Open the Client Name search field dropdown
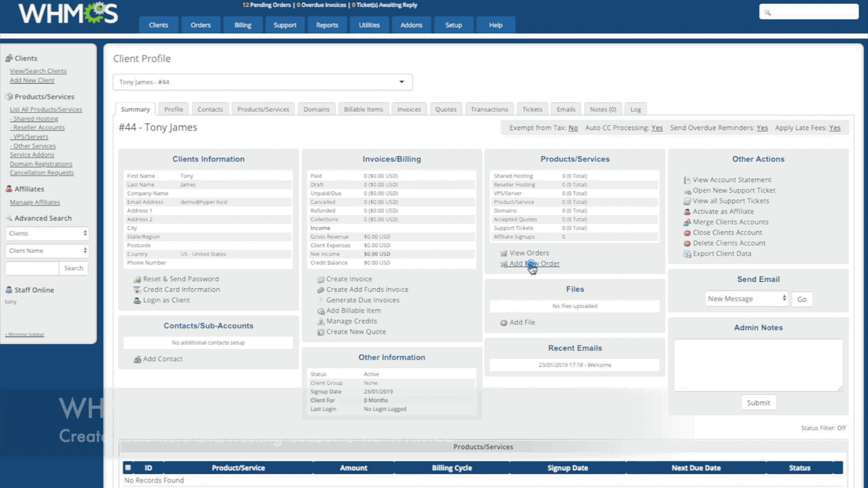868x488 pixels. (47, 251)
